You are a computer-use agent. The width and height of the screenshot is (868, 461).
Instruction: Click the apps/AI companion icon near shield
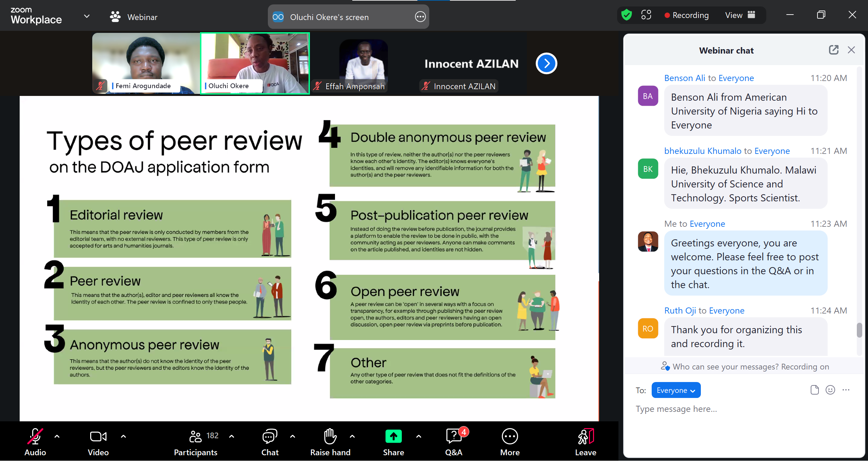[x=646, y=15]
